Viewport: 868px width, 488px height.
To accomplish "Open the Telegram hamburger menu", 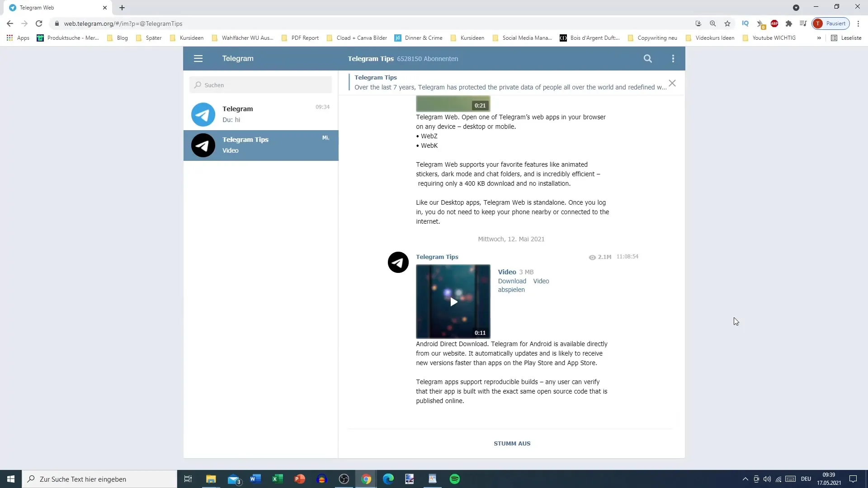I will (x=198, y=59).
